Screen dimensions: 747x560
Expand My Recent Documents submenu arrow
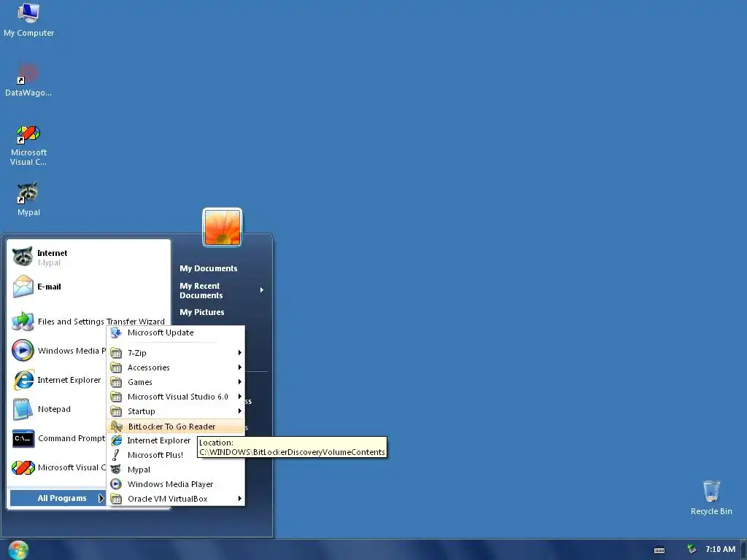[262, 290]
